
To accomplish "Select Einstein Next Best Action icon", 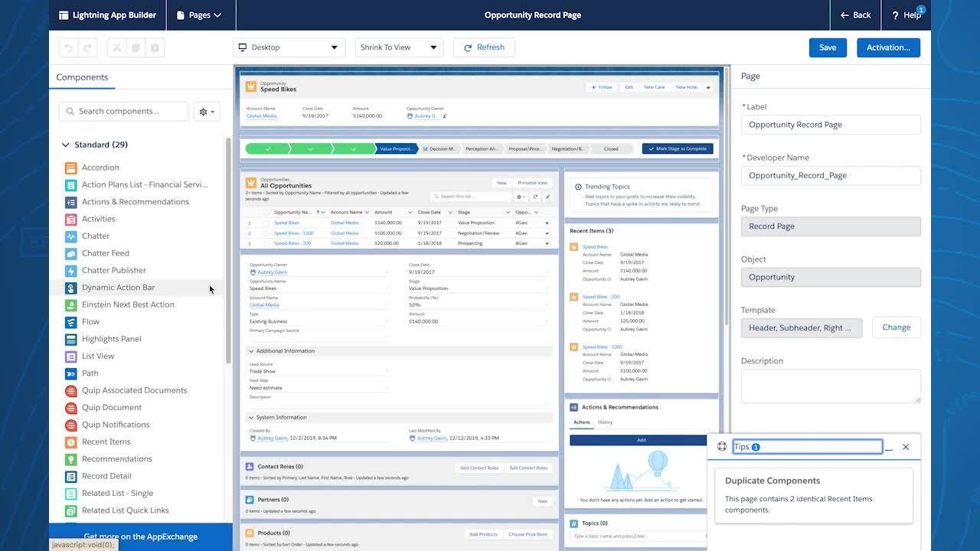I will coord(70,305).
